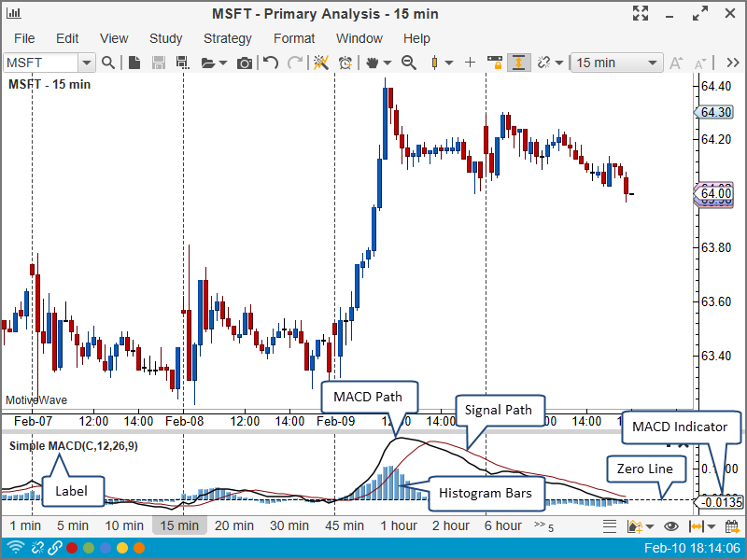Viewport: 747px width, 560px height.
Task: Select the 5 min timeframe button
Action: 72,525
